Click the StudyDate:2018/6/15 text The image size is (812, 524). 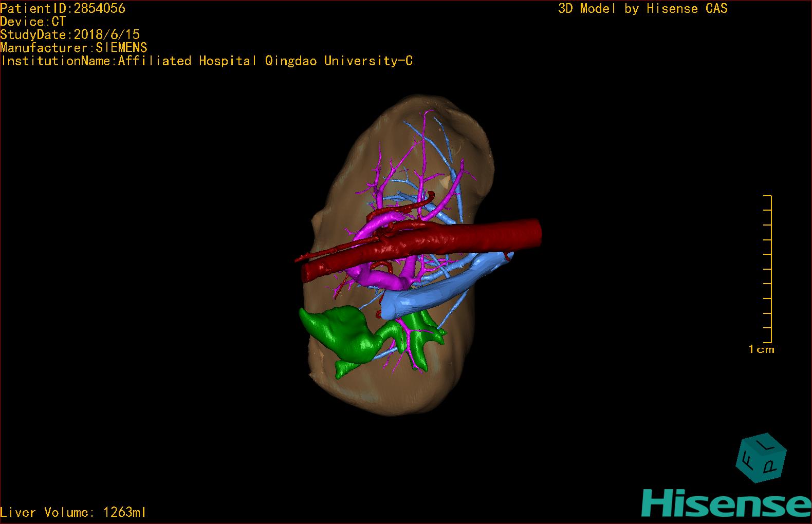[70, 34]
